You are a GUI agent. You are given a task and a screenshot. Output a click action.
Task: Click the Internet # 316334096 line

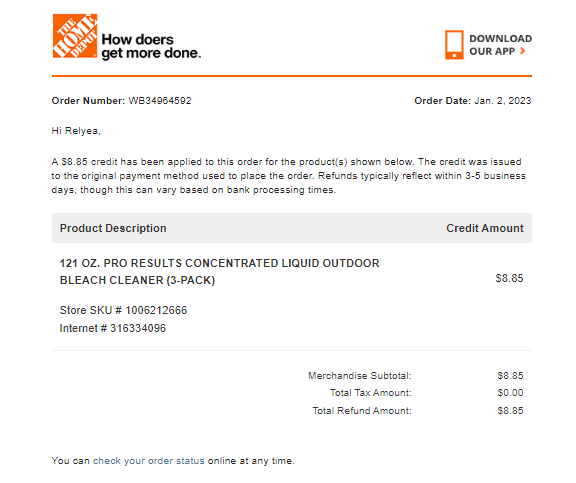[x=113, y=328]
